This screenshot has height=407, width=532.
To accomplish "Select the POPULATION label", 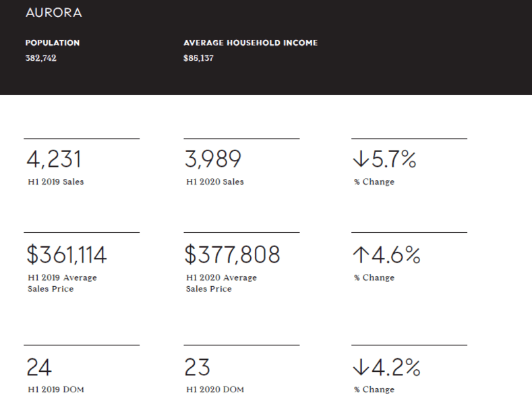I will coord(52,43).
